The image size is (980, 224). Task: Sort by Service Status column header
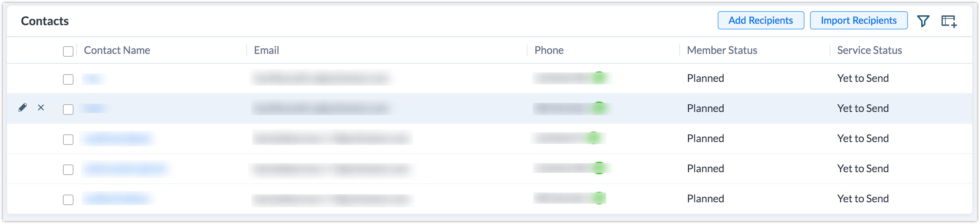pyautogui.click(x=869, y=50)
